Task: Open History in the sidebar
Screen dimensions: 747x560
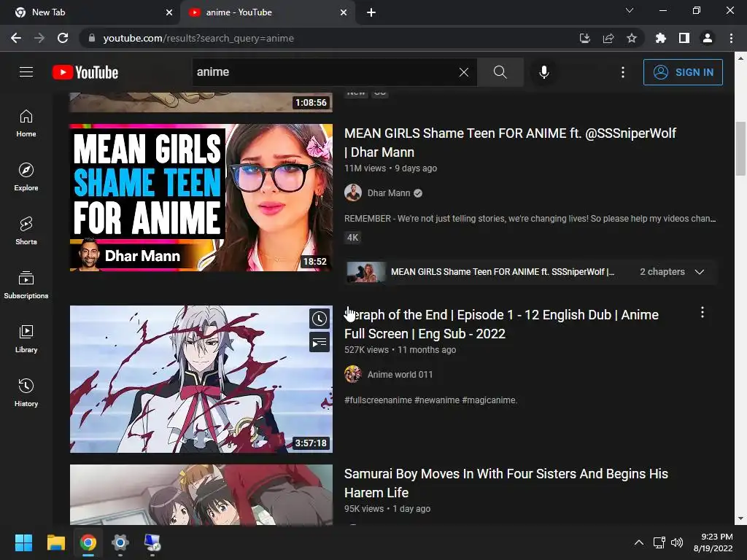Action: (26, 392)
